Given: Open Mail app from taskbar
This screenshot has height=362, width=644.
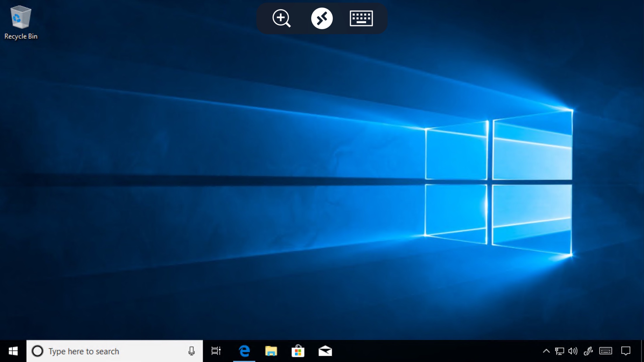Looking at the screenshot, I should 325,351.
